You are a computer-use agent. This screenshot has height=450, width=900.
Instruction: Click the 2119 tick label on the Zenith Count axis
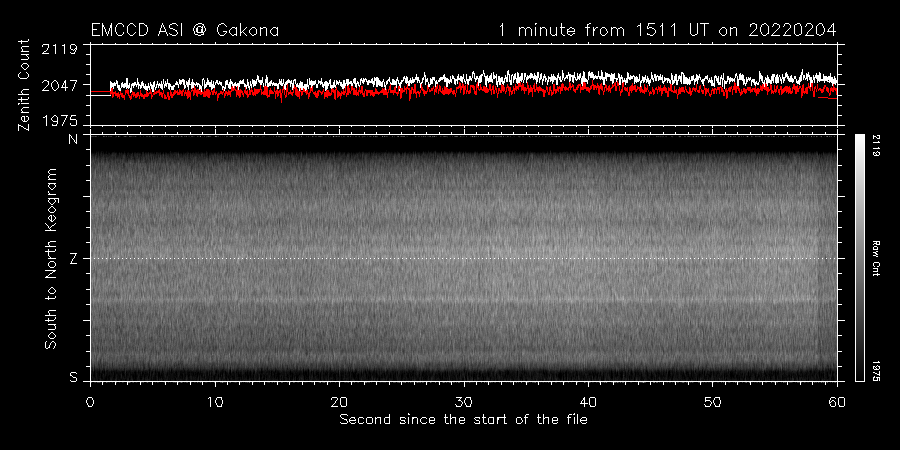point(60,50)
